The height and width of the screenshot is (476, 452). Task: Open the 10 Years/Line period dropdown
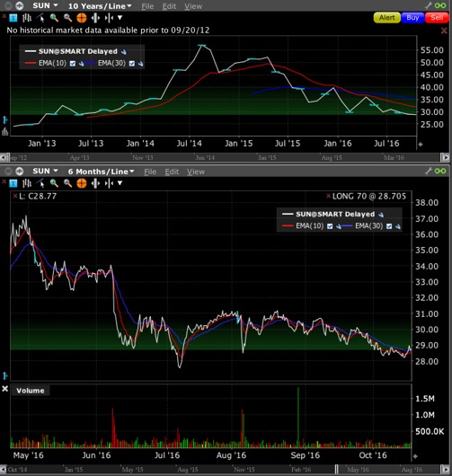(x=100, y=6)
